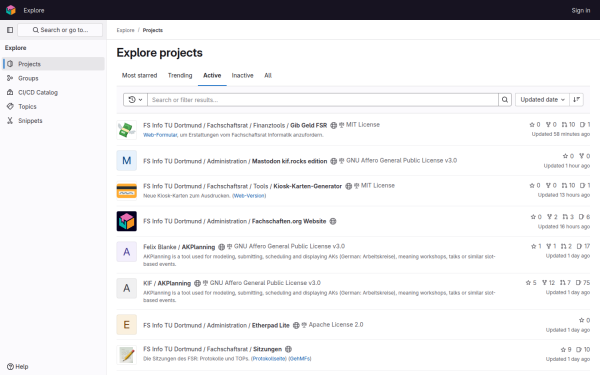Click the GitLab logo in header
Screen dimensions: 600x375
11,10
